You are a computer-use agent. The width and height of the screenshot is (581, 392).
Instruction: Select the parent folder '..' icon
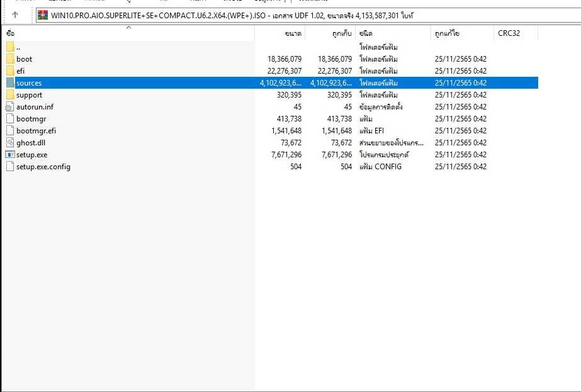(x=10, y=47)
